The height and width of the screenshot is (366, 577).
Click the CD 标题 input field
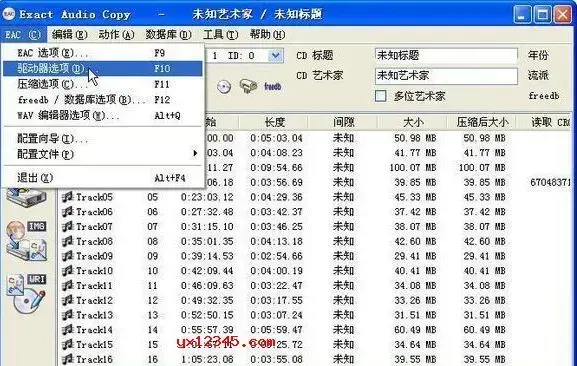pyautogui.click(x=446, y=56)
